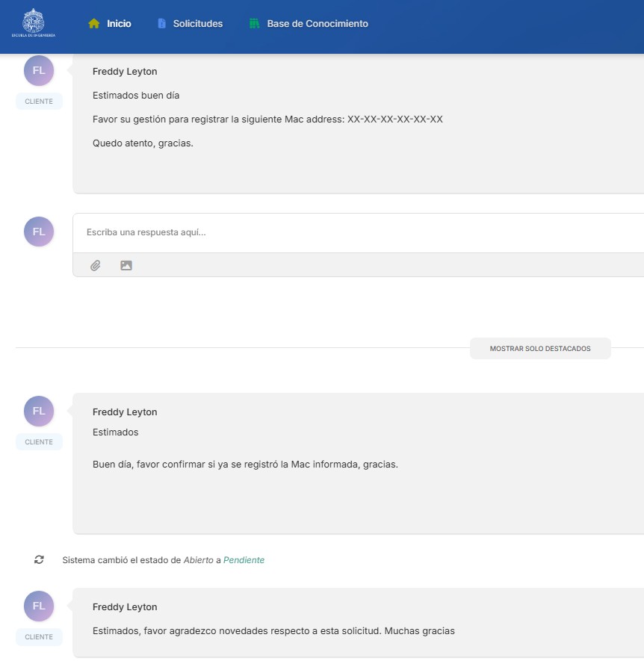The image size is (644, 661).
Task: Click the sync icon beside the status change
Action: coord(39,559)
